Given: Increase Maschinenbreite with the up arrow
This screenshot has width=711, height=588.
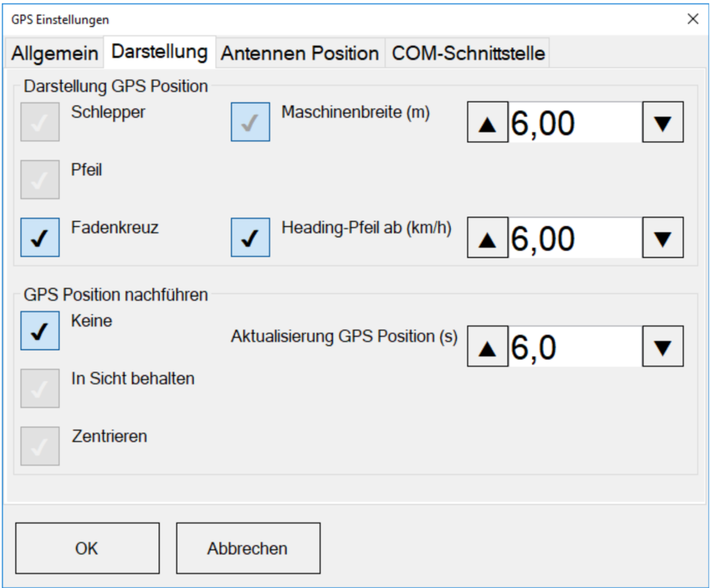Looking at the screenshot, I should point(488,123).
